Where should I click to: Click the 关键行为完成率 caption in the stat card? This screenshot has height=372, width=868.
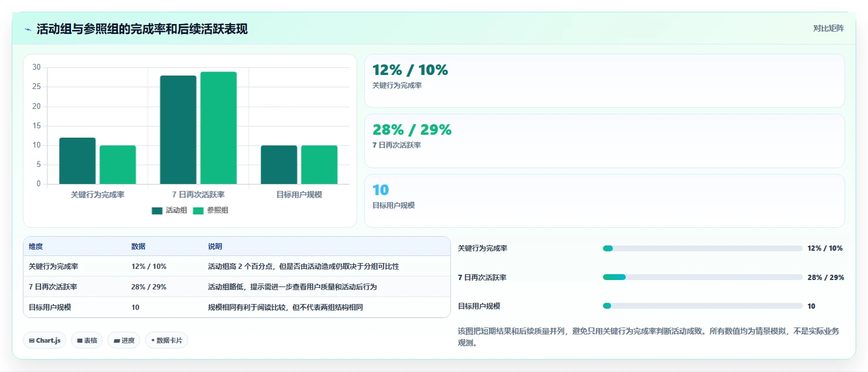[x=397, y=86]
